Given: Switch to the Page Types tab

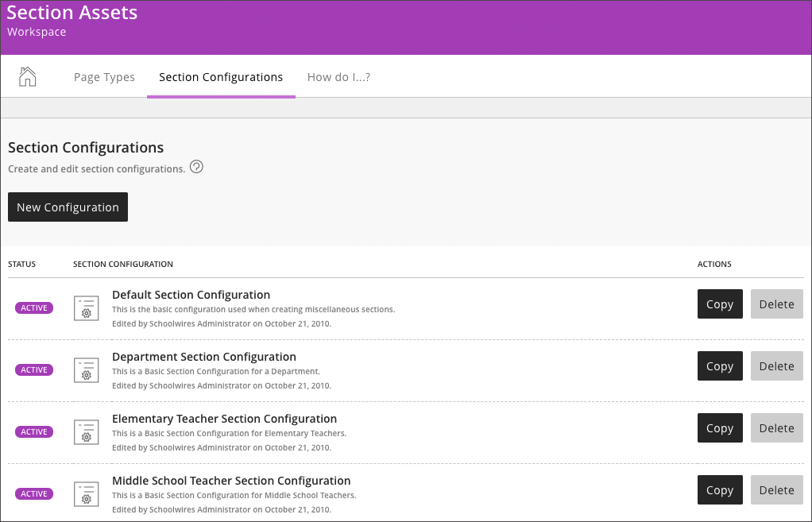Looking at the screenshot, I should (104, 76).
